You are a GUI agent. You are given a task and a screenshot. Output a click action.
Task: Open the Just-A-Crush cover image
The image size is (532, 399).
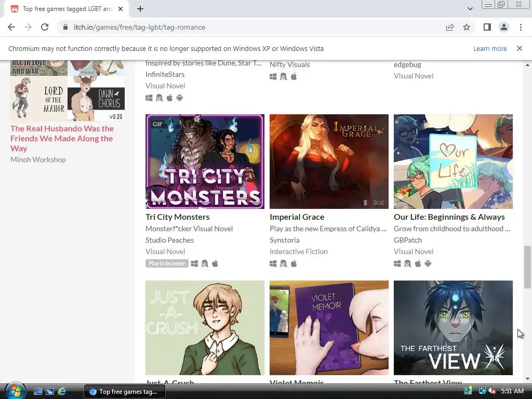[x=205, y=328]
